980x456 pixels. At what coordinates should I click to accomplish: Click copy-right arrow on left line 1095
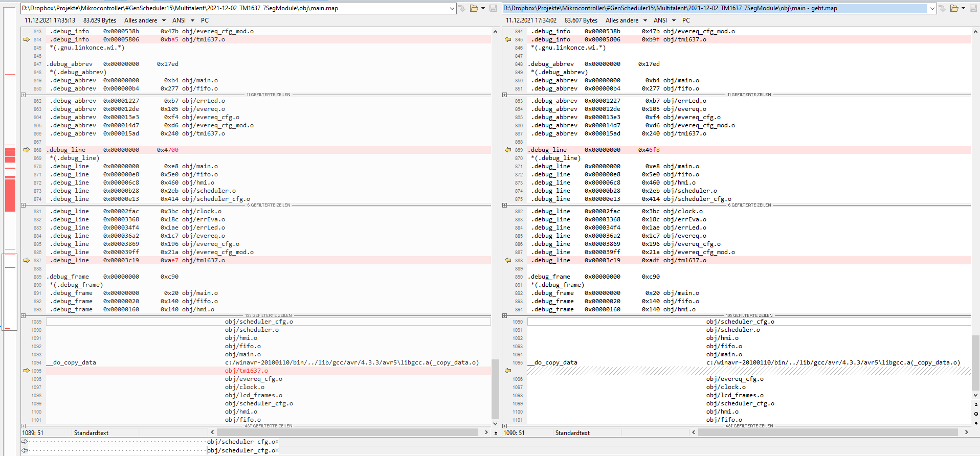pyautogui.click(x=27, y=371)
